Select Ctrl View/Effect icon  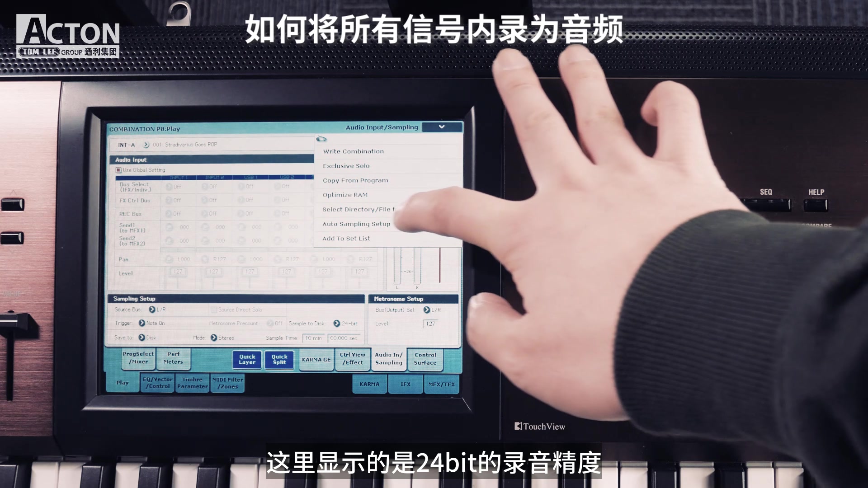click(352, 358)
